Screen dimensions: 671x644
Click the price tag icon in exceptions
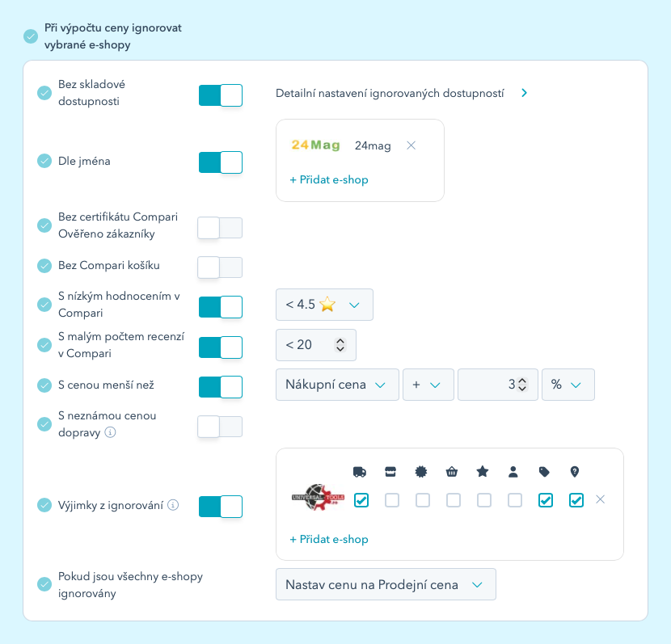tap(544, 472)
